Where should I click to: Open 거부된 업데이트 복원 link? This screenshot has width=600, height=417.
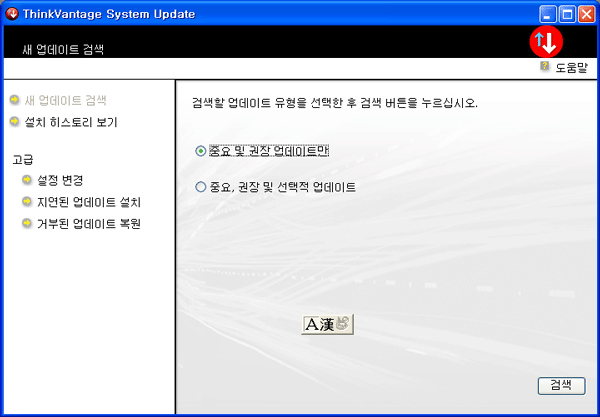point(89,224)
